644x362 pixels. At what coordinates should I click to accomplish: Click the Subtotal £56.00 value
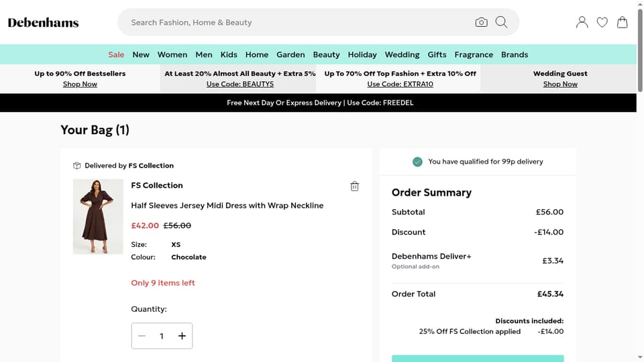pos(549,212)
